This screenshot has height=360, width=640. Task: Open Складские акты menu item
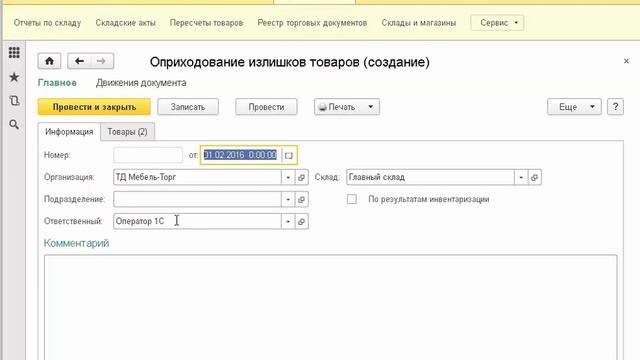point(126,23)
